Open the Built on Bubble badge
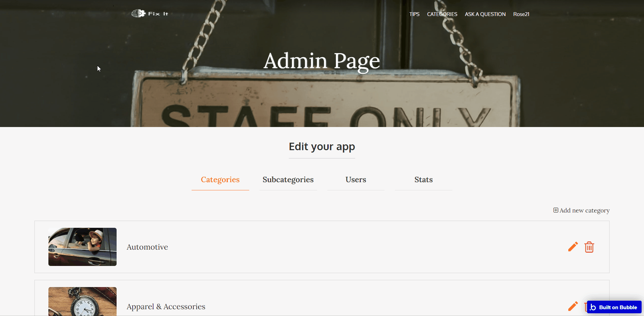This screenshot has height=316, width=644. 614,307
